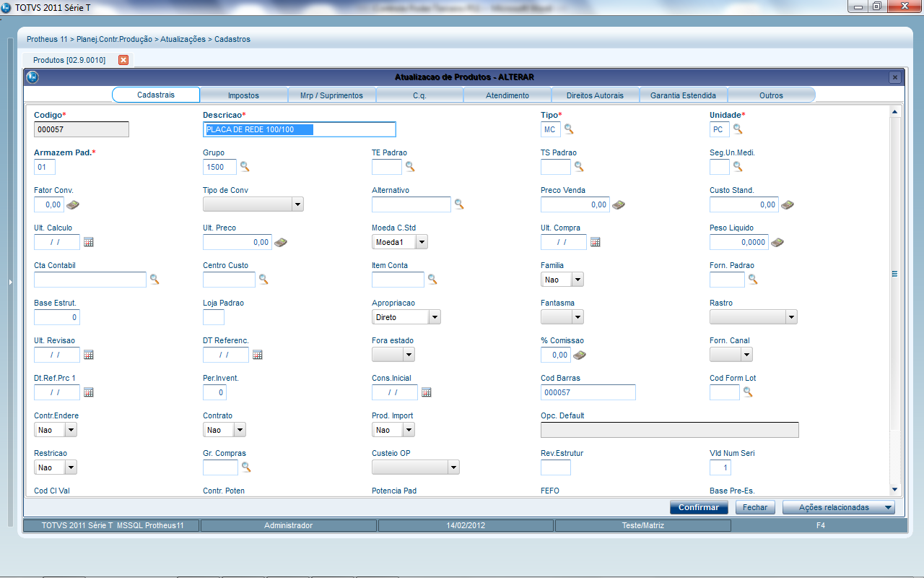The image size is (924, 578).
Task: Click the Confirmar button
Action: [698, 507]
